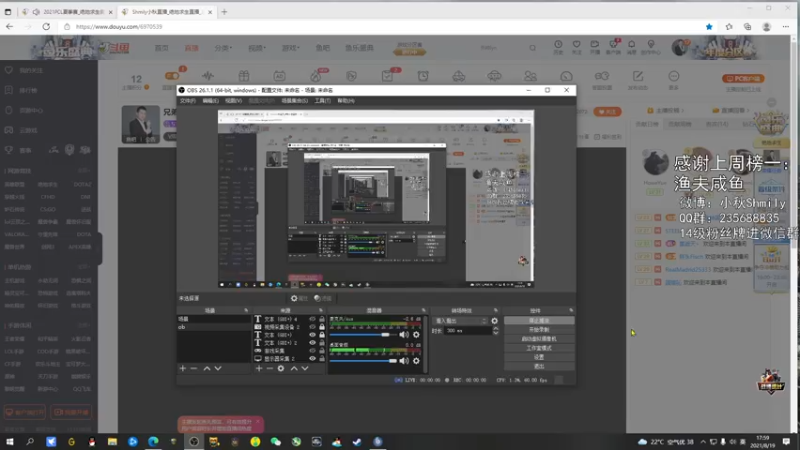800x450 pixels.
Task: Go to 首页 tab on Douyu
Action: [x=161, y=48]
